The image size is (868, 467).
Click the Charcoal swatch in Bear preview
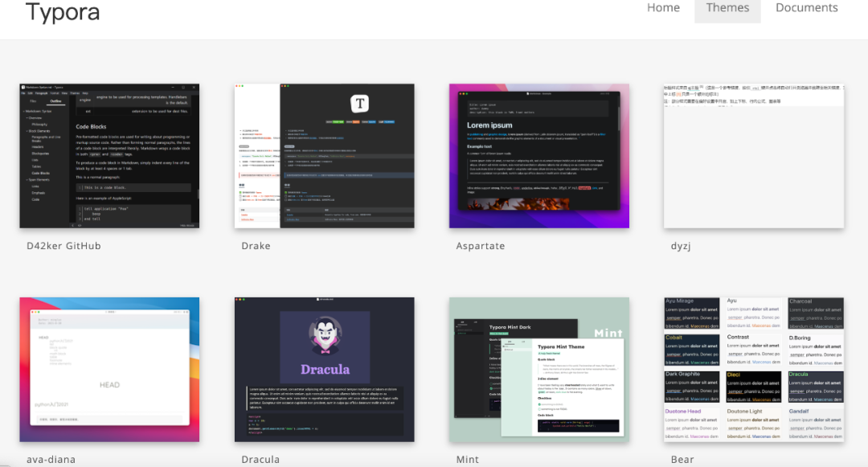[x=816, y=313]
